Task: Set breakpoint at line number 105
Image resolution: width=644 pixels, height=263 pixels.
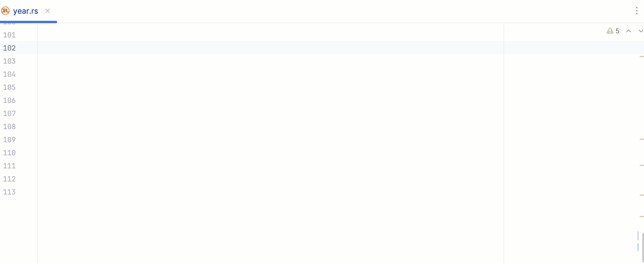Action: [9, 87]
